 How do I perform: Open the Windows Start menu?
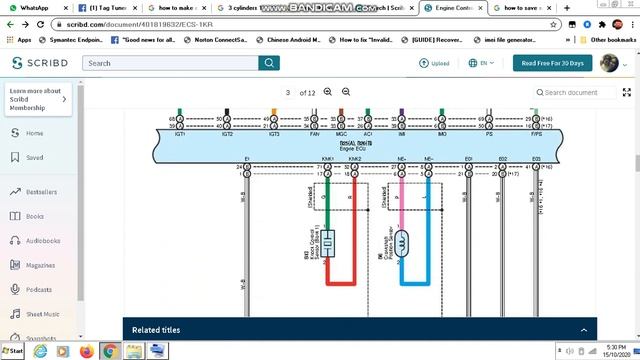(12, 351)
